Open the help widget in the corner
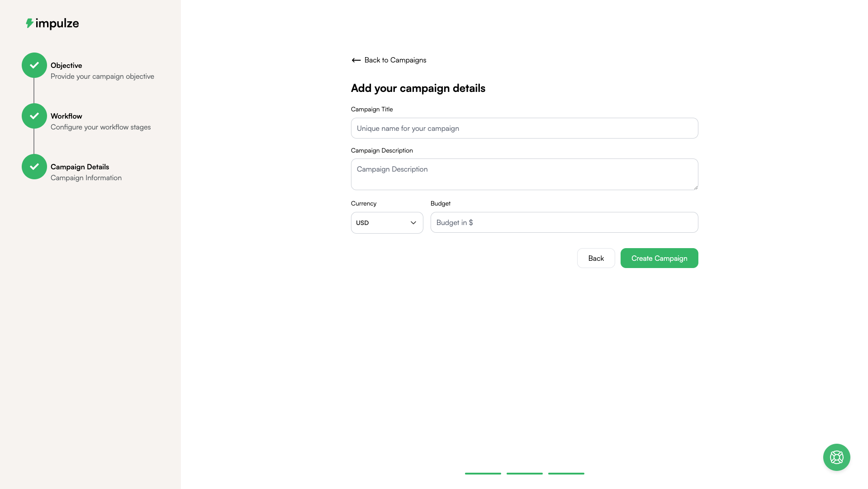The image size is (868, 489). 836,457
